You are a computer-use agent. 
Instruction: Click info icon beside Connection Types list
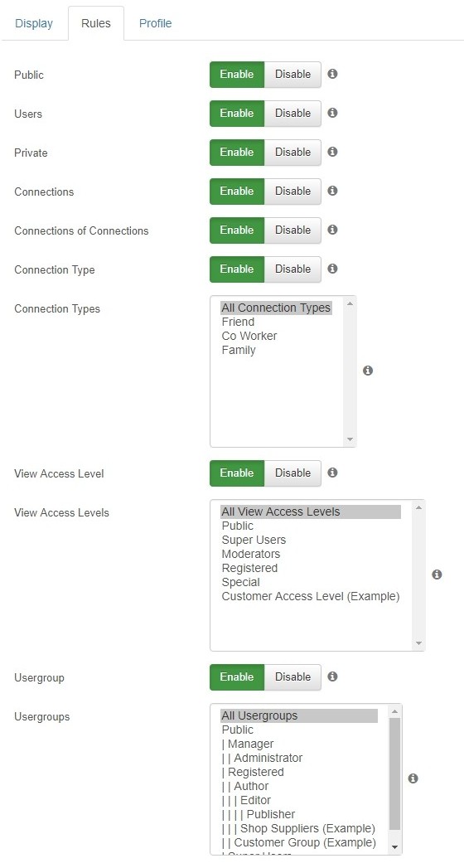click(x=368, y=371)
